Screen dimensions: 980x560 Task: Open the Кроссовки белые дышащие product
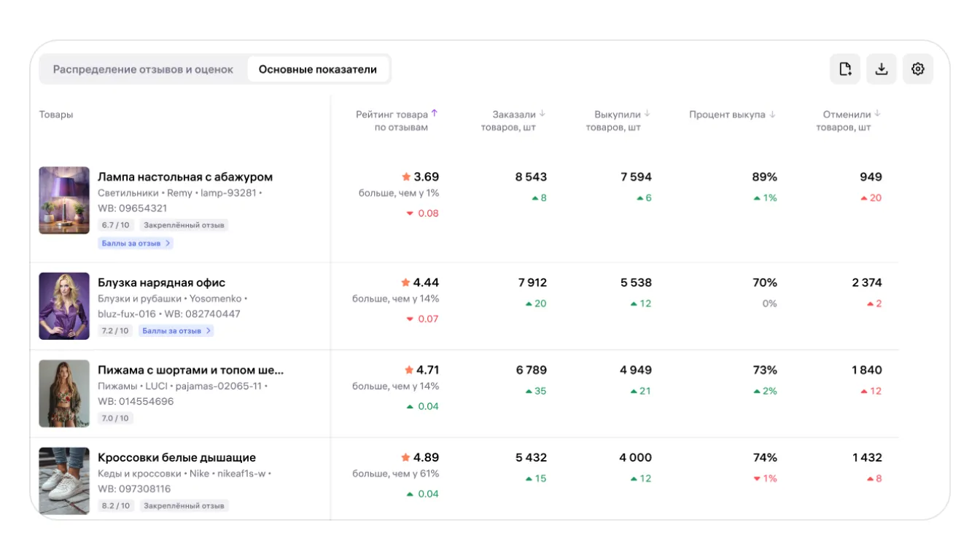(x=176, y=458)
